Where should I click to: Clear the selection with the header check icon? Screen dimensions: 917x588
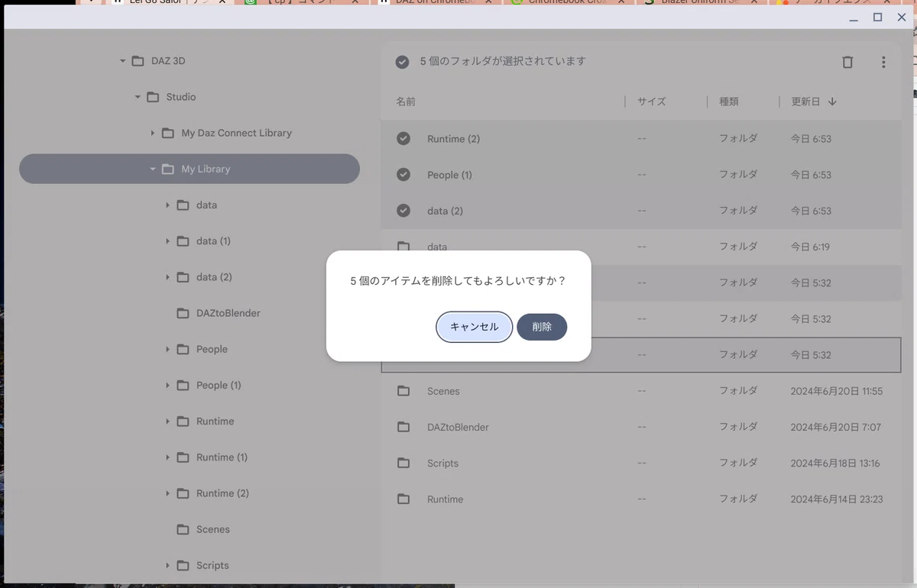[402, 62]
